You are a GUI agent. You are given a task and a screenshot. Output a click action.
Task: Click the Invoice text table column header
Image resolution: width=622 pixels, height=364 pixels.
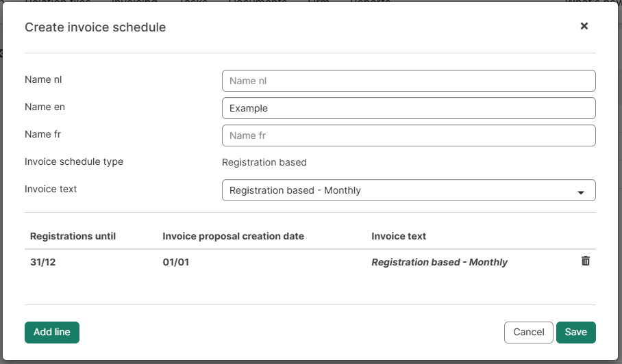[x=399, y=236]
